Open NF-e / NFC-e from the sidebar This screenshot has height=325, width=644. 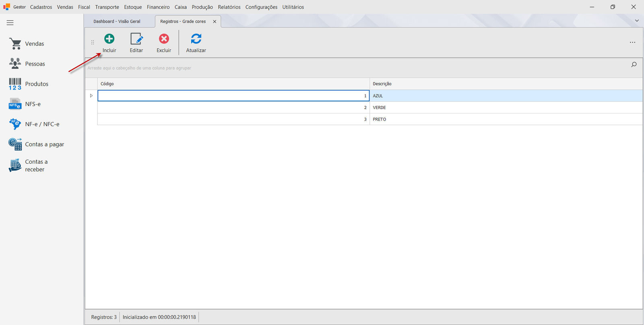34,124
